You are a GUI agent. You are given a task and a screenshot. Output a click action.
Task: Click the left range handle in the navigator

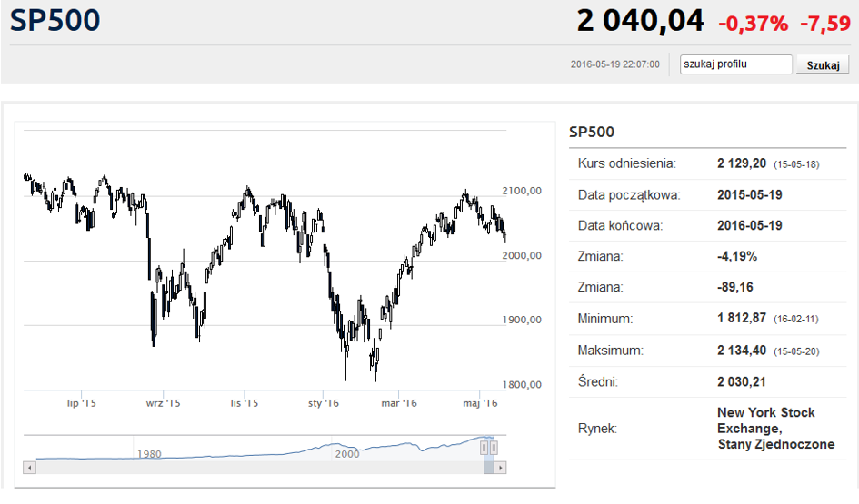pos(485,447)
